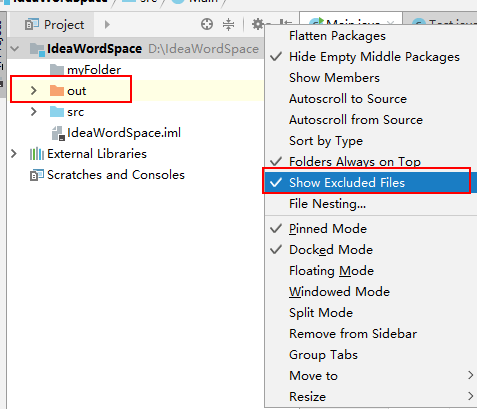Collapse the IdeaWordSpace root node arrow
Screen dimensions: 477x409
click(x=14, y=49)
